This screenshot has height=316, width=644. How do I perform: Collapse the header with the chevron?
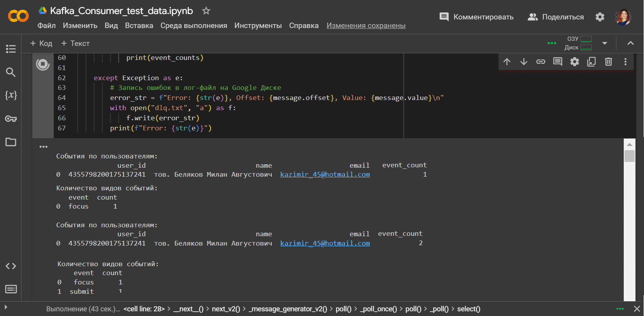pos(630,43)
